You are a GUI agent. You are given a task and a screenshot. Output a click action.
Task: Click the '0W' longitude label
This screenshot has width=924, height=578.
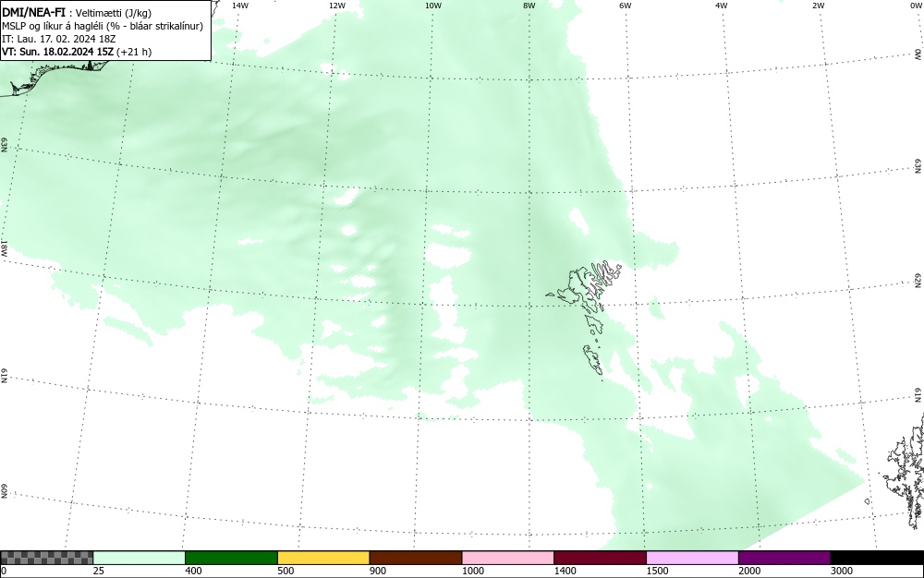(x=915, y=6)
